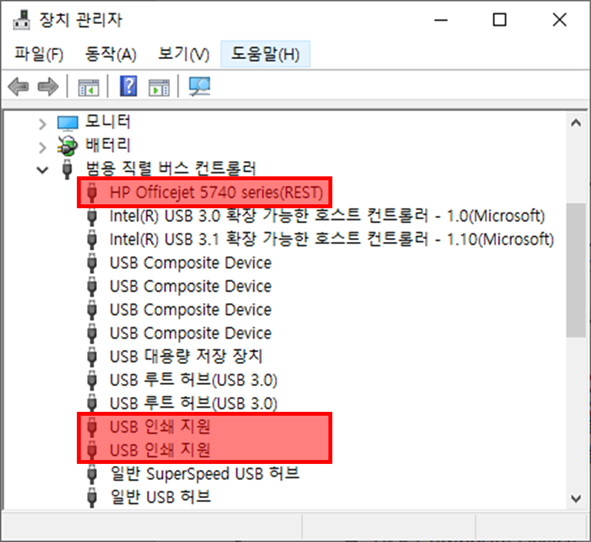Show or hide the console tree icon
591x542 pixels.
pos(89,87)
